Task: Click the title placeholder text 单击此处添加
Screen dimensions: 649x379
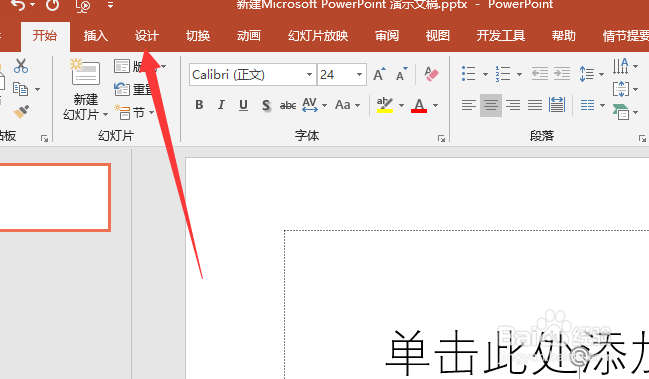Action: [x=517, y=353]
